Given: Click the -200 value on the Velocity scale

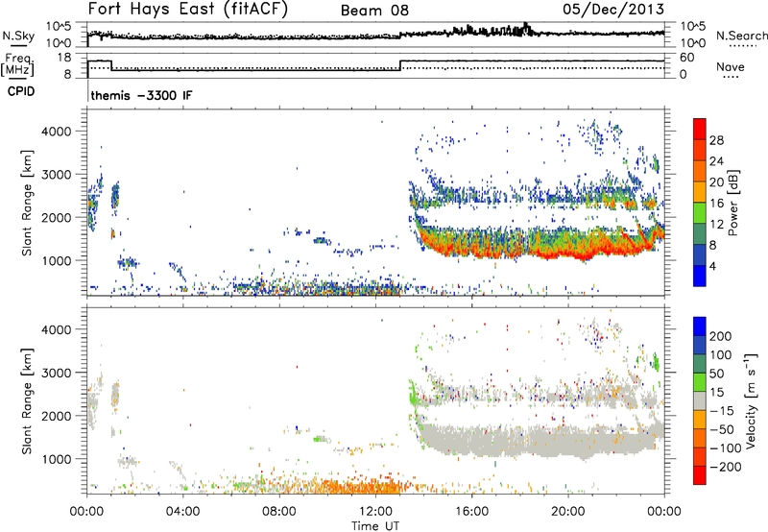Looking at the screenshot, I should (x=726, y=467).
